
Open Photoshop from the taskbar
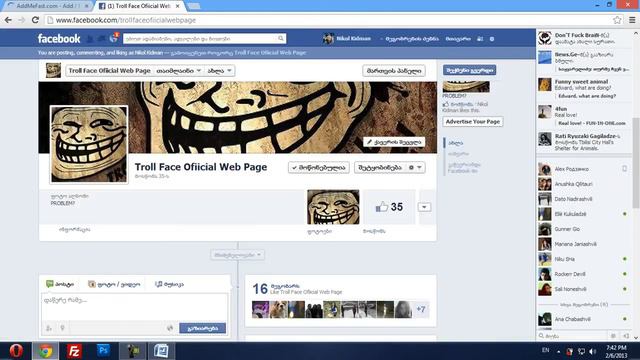(x=104, y=351)
